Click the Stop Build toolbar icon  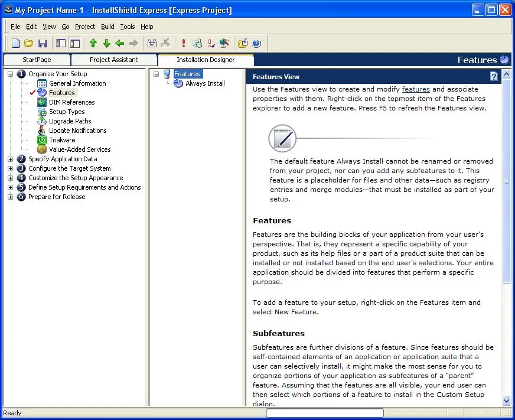click(x=166, y=43)
